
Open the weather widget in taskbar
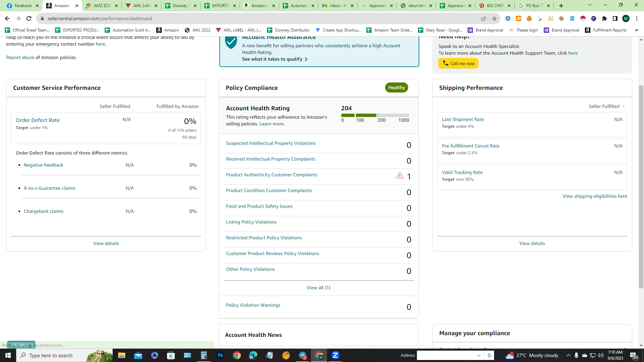tap(532, 355)
